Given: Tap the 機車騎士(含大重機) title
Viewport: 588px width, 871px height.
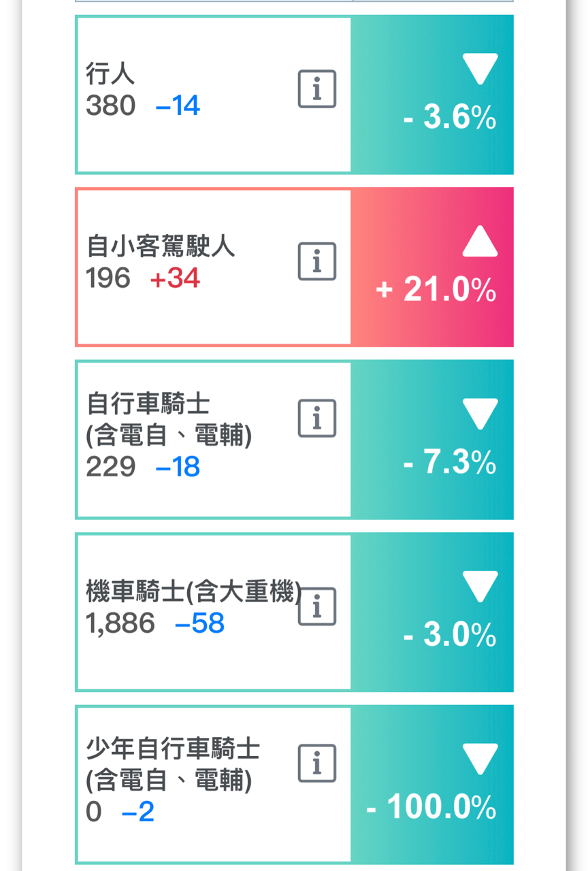Looking at the screenshot, I should (x=193, y=592).
